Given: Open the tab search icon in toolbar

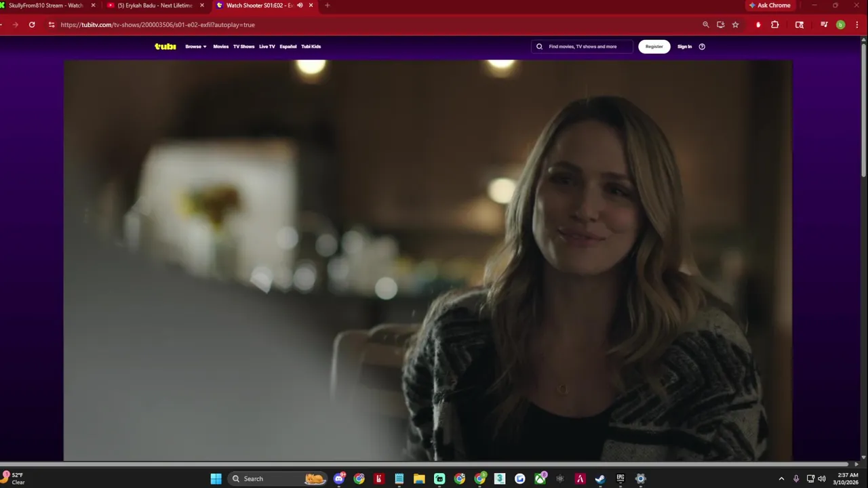Looking at the screenshot, I should coord(800,25).
